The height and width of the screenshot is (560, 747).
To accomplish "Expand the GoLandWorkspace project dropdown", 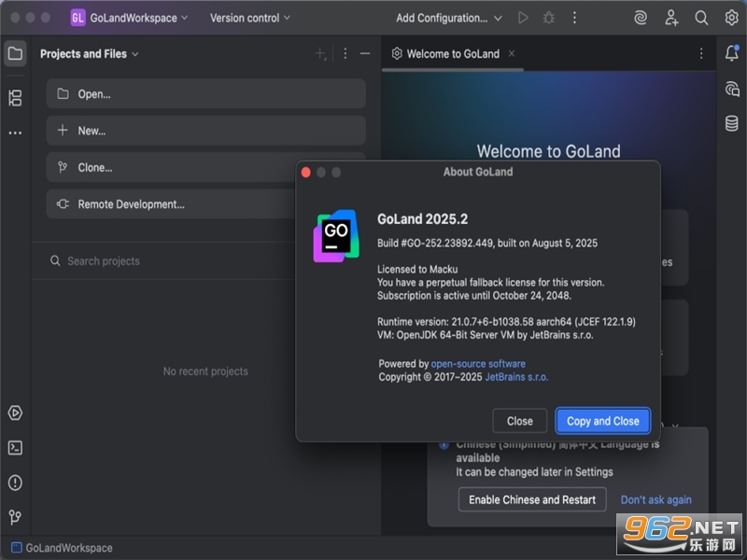I will point(138,18).
